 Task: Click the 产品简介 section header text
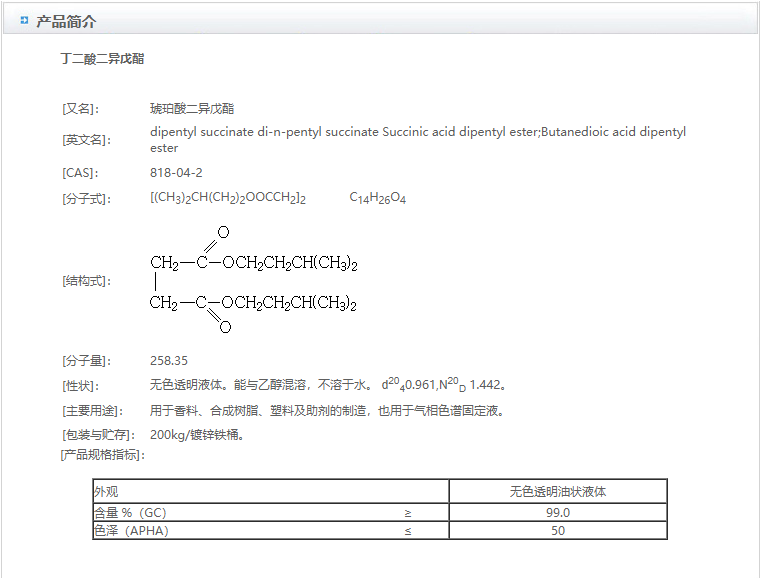66,21
